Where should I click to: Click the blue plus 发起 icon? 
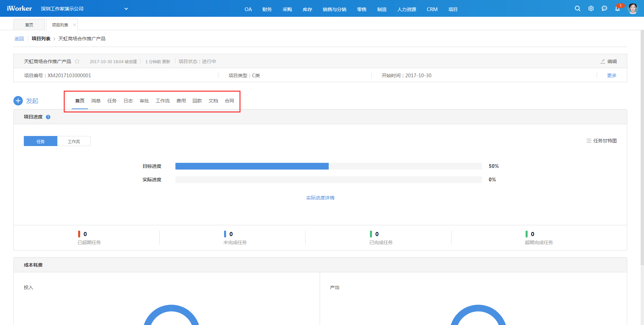(x=18, y=101)
